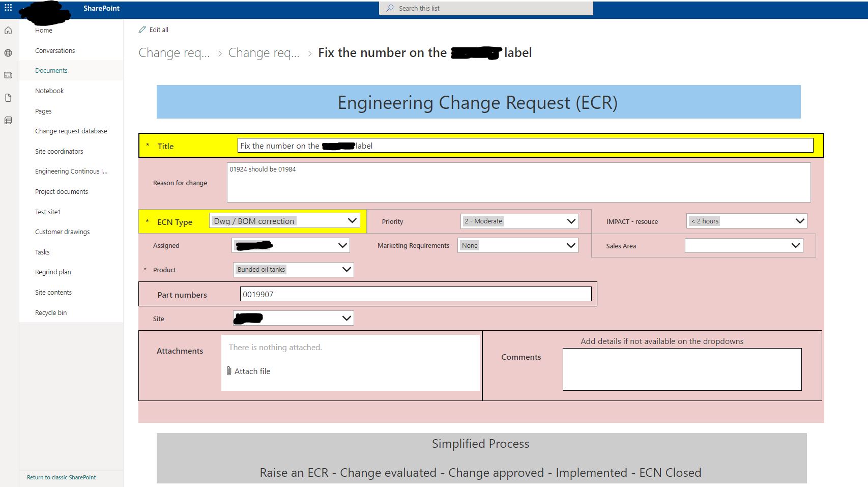The width and height of the screenshot is (868, 487).
Task: Click the lists icon in the left rail
Action: pyautogui.click(x=8, y=121)
